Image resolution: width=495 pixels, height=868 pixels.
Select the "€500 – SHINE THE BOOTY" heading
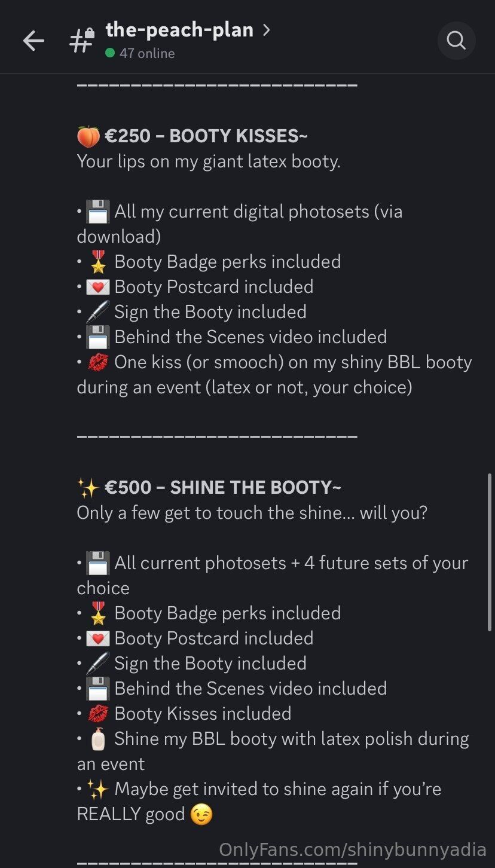(223, 488)
